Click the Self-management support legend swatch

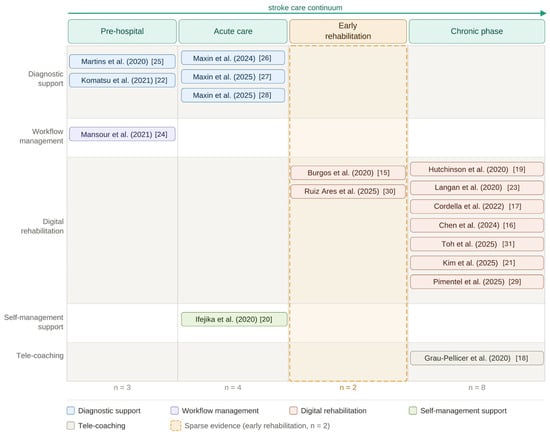pos(413,410)
